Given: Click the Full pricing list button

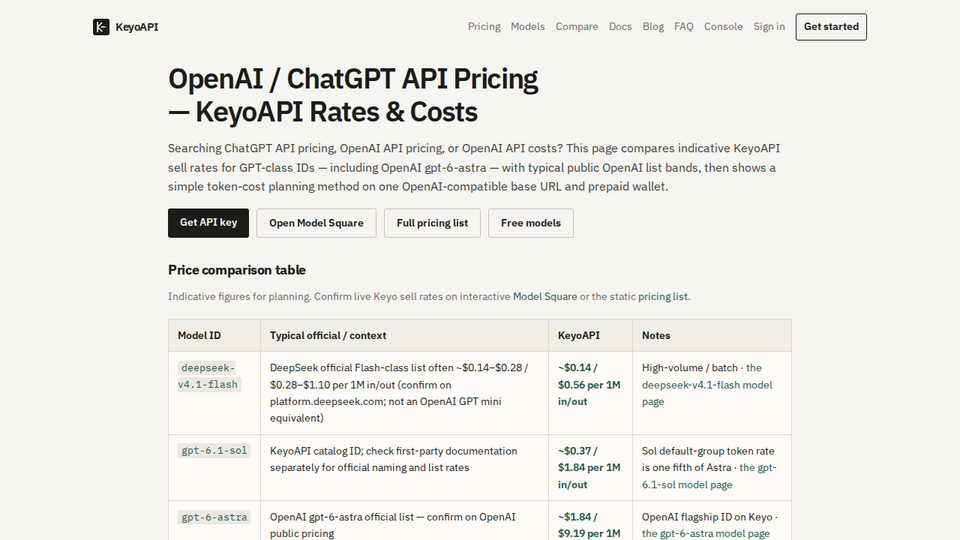Looking at the screenshot, I should click(x=432, y=223).
